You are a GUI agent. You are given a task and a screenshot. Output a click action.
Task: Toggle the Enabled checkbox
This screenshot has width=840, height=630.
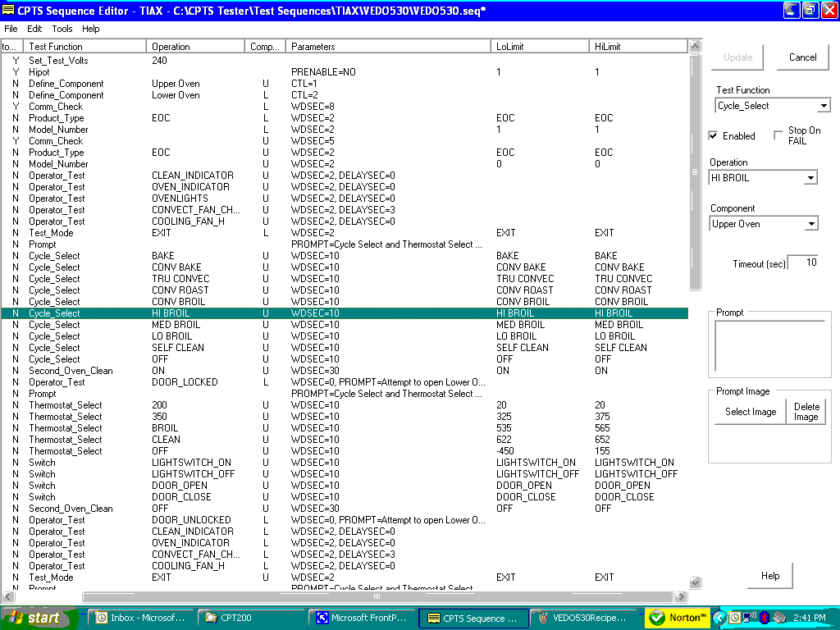tap(713, 135)
